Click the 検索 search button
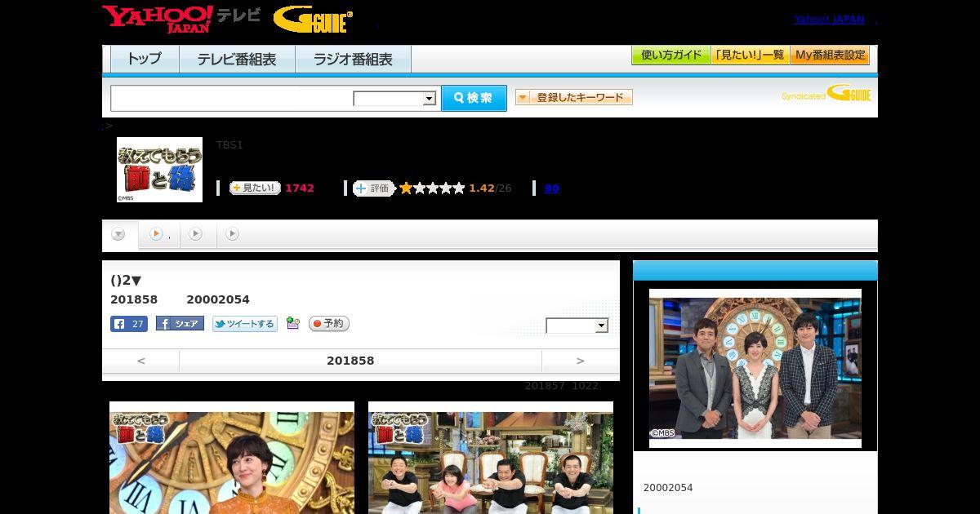Screen dimensions: 980x514 click(x=474, y=98)
